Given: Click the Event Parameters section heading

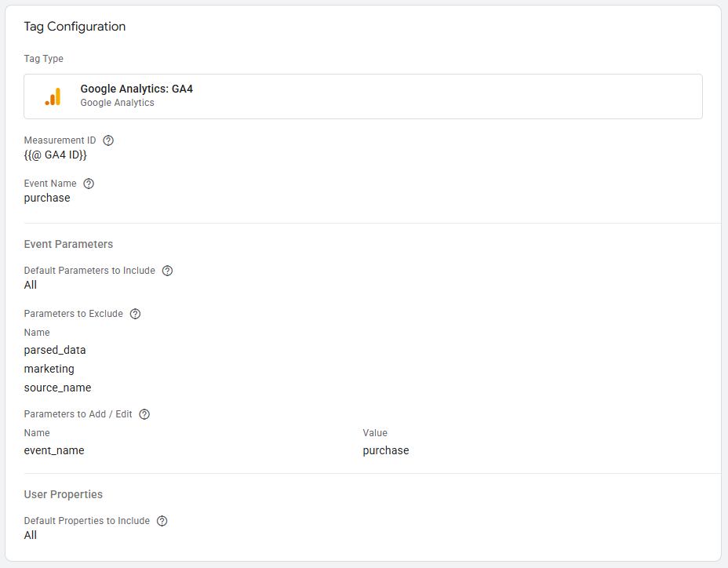Looking at the screenshot, I should (68, 244).
